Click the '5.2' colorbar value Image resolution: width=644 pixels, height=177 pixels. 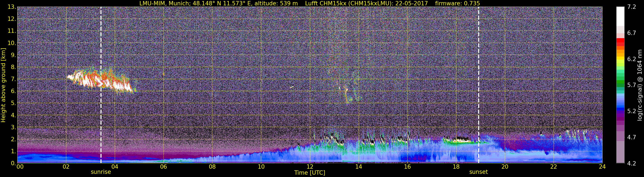coord(632,111)
